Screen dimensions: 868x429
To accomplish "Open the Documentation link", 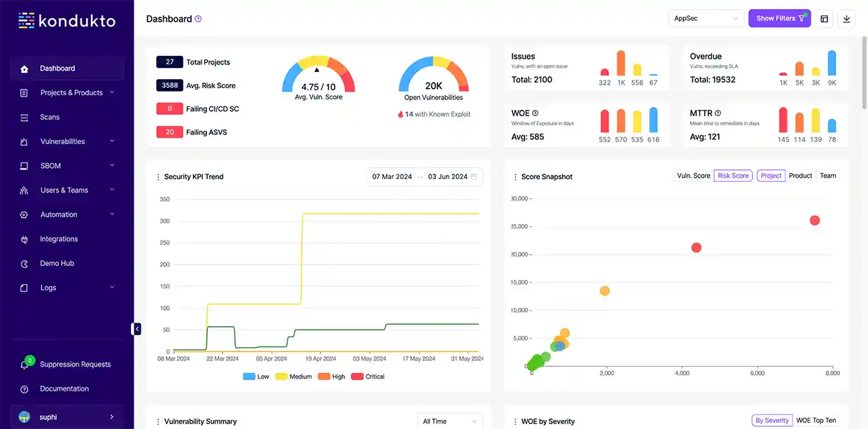I will click(x=64, y=389).
